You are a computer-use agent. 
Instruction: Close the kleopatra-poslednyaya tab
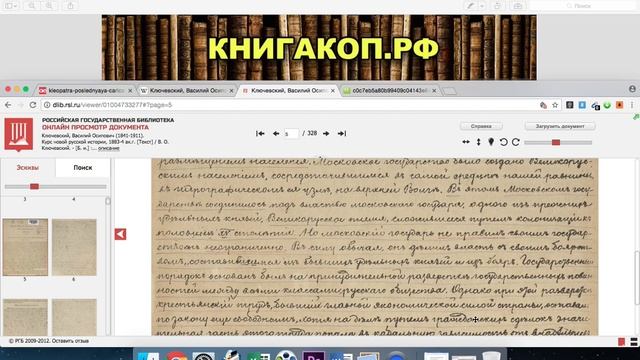[x=130, y=91]
